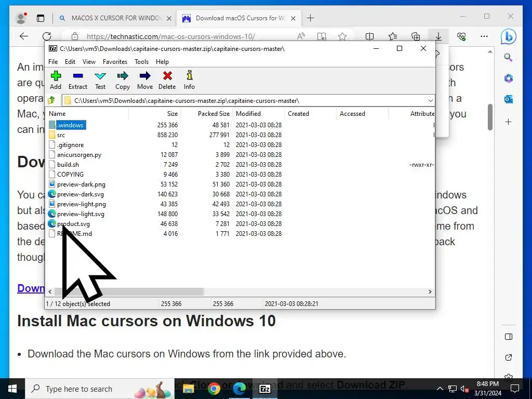Sort by the Packed Size column header
This screenshot has height=399, width=532.
(x=207, y=114)
